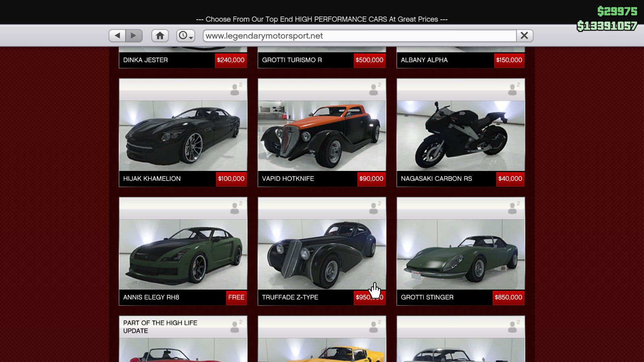Click the player-count icon on Nagasaki Carbon RS card
This screenshot has width=644, height=362.
click(514, 89)
